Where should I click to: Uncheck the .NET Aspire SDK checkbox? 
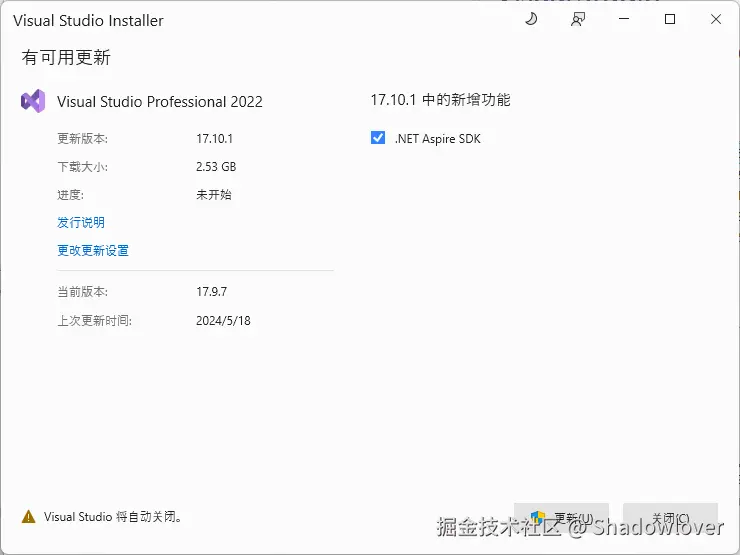point(378,138)
